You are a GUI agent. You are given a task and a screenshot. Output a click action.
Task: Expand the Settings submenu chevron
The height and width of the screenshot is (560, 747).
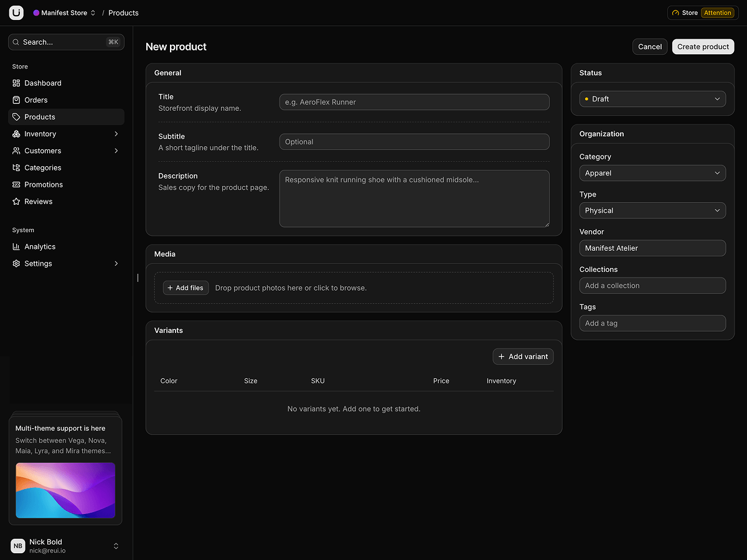click(x=116, y=264)
